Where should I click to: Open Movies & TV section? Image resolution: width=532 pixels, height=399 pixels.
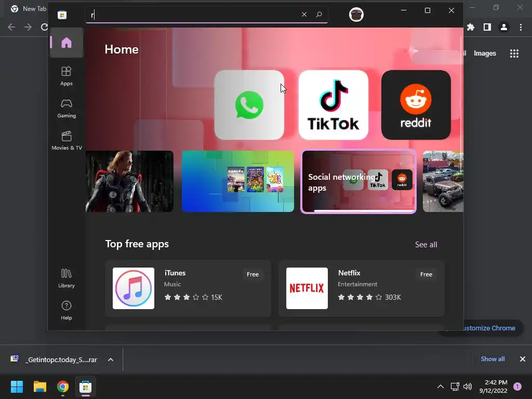coord(66,141)
